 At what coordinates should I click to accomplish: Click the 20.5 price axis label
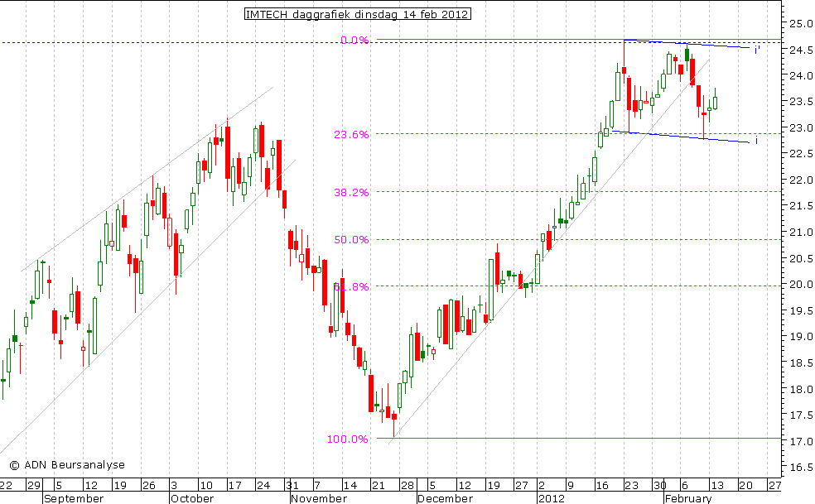coord(801,259)
